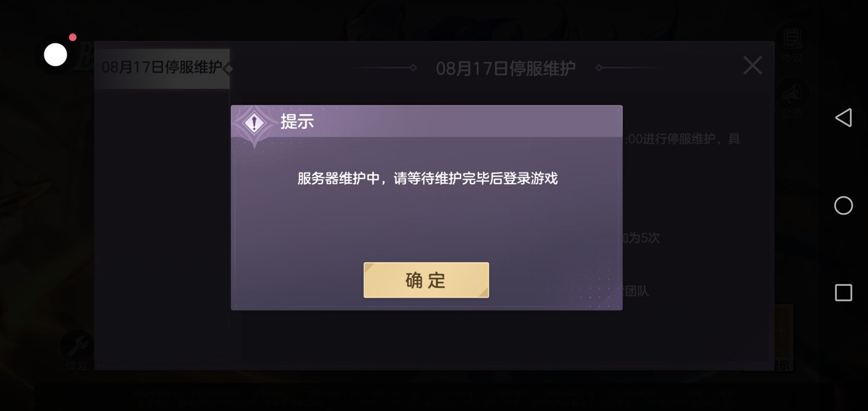Tap the Android home circle button
Screen dimensions: 868x411
843,205
